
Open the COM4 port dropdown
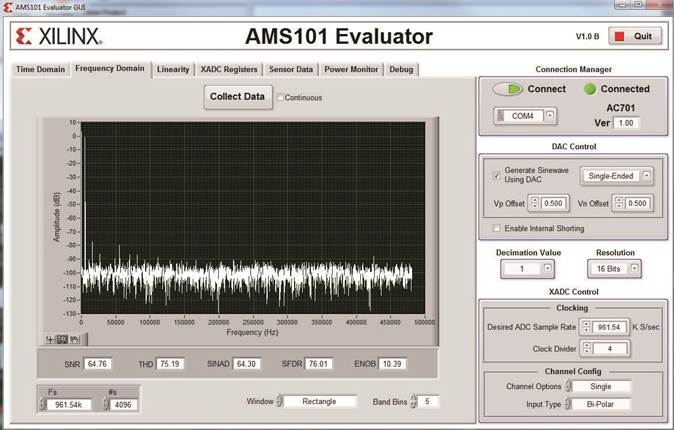[x=549, y=116]
